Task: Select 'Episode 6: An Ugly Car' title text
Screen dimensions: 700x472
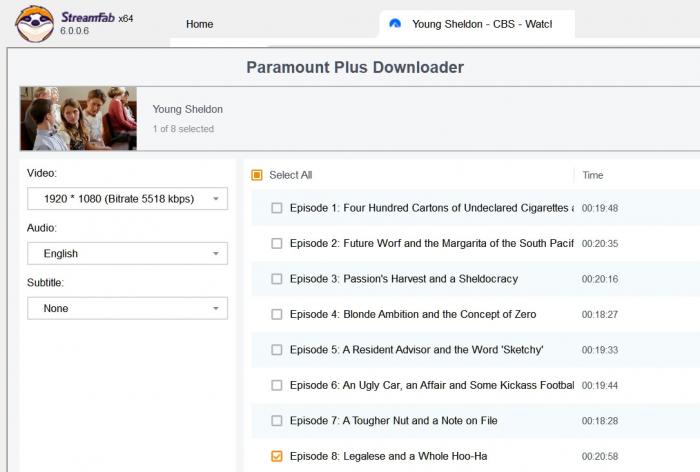Action: [432, 385]
